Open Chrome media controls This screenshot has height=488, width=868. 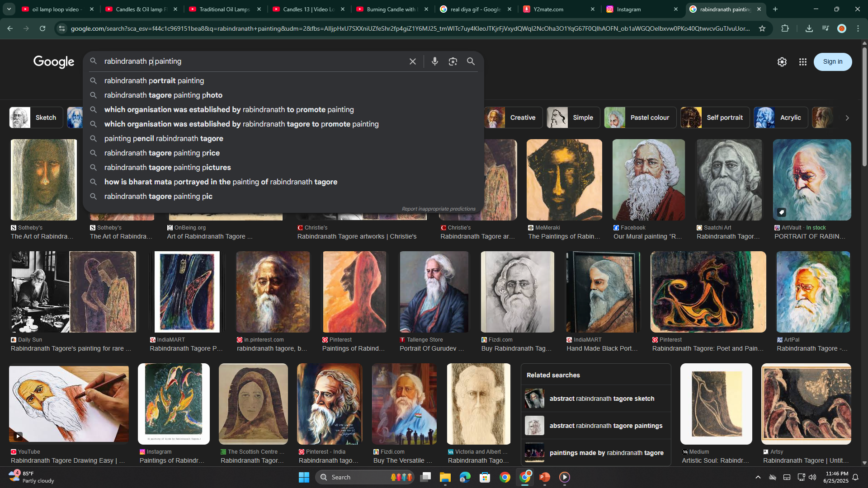click(x=825, y=28)
